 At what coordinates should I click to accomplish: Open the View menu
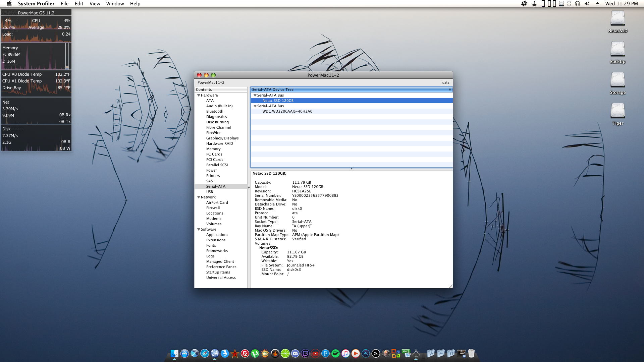[95, 4]
